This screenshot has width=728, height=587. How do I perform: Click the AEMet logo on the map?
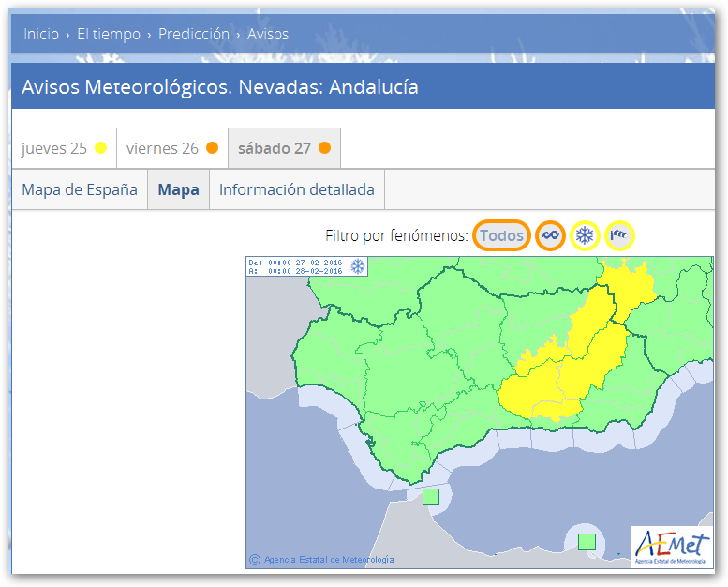[x=670, y=544]
